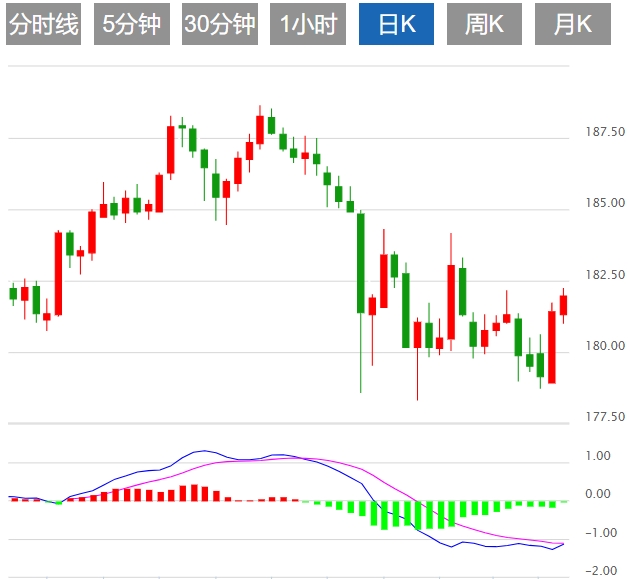Viewport: 630px width, 579px height.
Task: Click the 185.00 price axis label
Action: [605, 203]
